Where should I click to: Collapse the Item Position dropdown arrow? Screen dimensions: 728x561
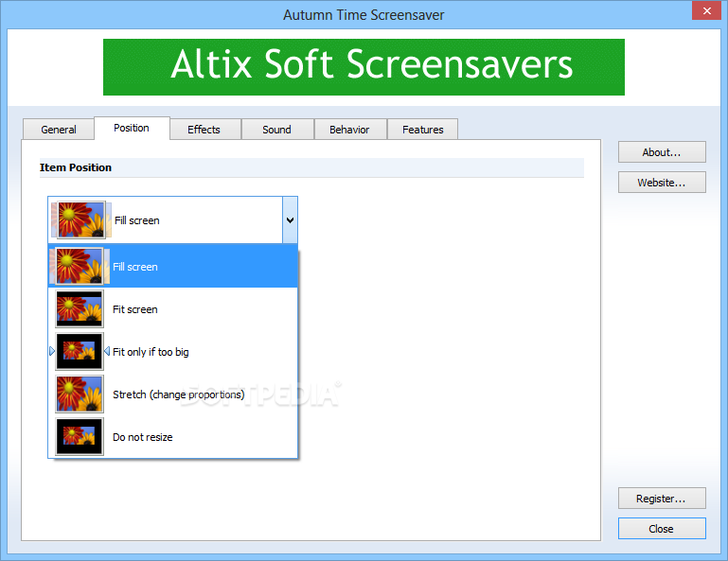click(291, 219)
